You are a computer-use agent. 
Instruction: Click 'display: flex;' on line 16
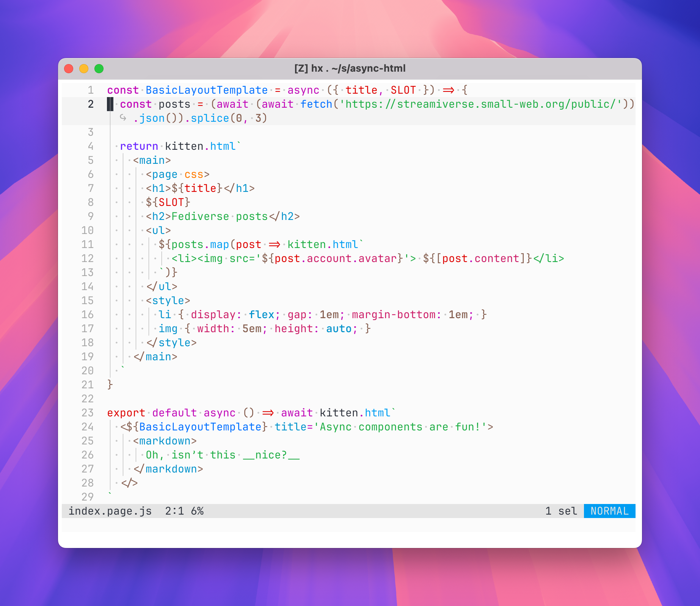click(x=236, y=315)
